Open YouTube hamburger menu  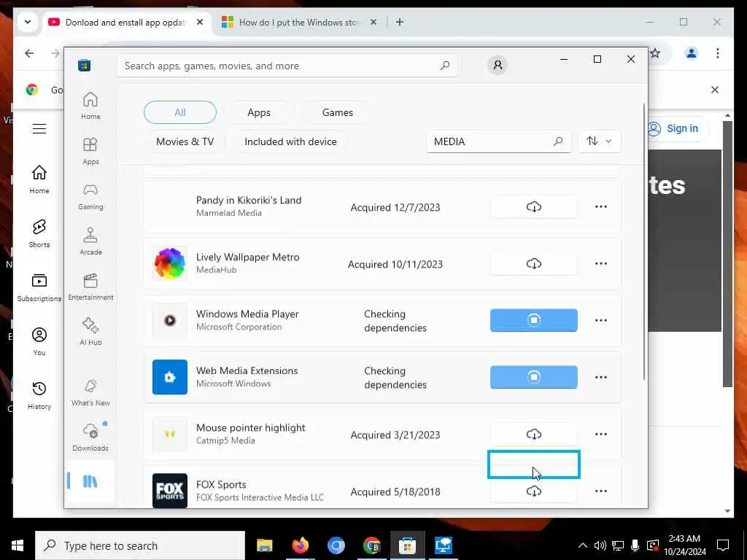(39, 128)
